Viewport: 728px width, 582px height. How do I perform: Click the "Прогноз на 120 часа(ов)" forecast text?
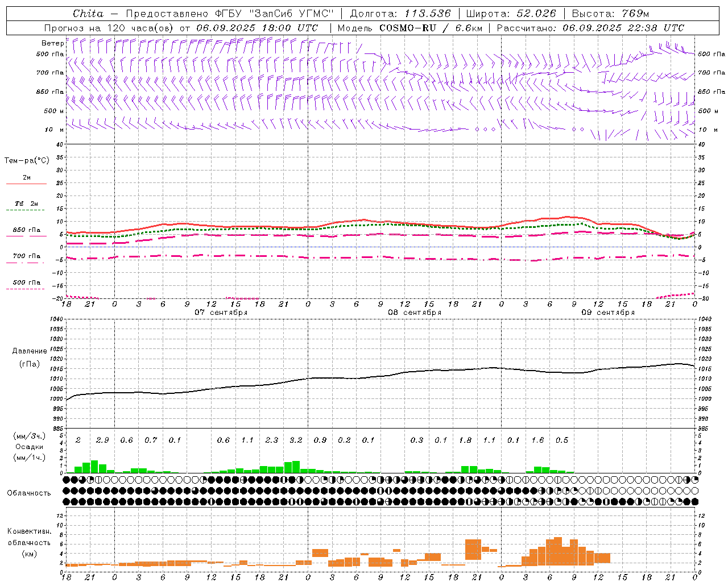tap(110, 28)
